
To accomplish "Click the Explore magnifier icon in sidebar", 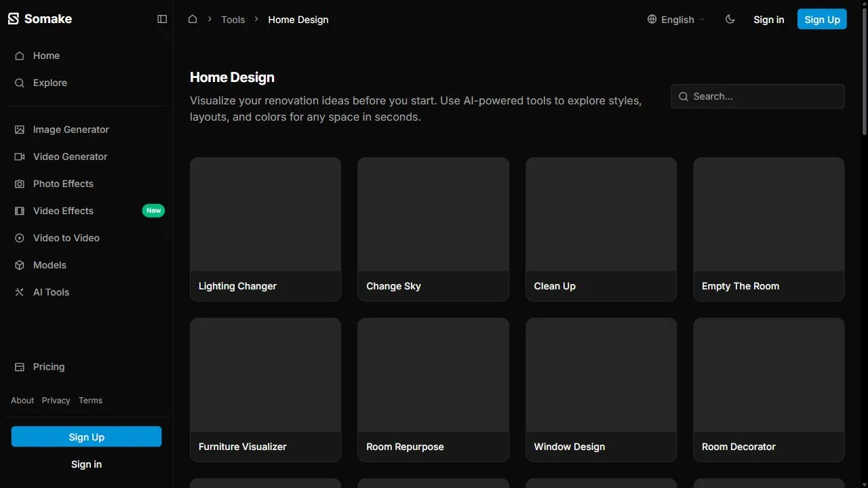I will pyautogui.click(x=20, y=83).
